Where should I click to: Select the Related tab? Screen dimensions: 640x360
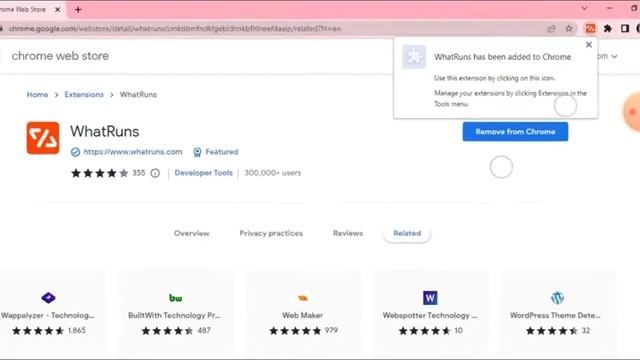[407, 233]
